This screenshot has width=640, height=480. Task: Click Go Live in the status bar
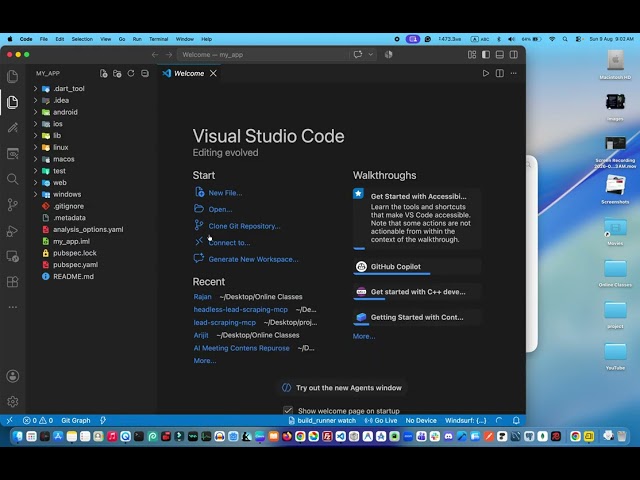(x=381, y=420)
